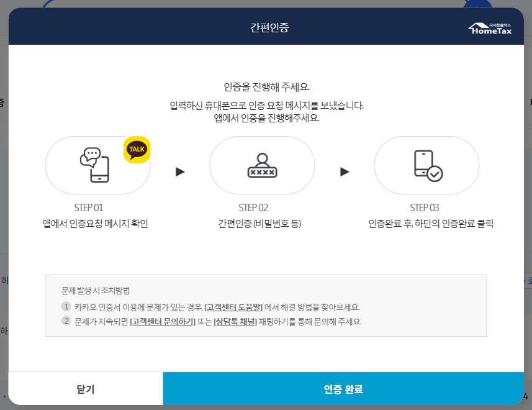532x410 pixels.
Task: Select the yellow TALK badge icon
Action: tap(137, 150)
